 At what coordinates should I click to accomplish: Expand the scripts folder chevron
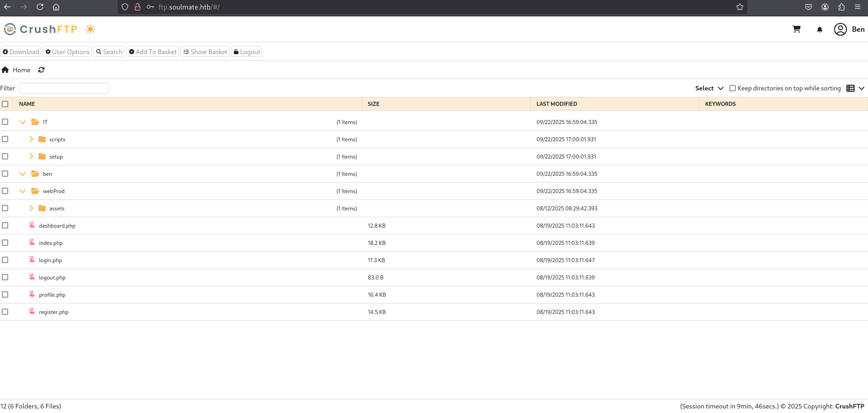point(31,139)
